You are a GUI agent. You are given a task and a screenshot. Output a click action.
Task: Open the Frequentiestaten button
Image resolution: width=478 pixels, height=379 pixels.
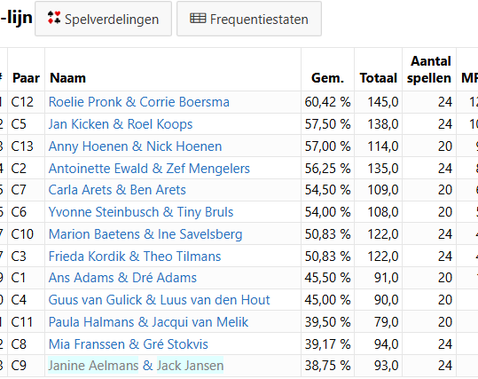pyautogui.click(x=249, y=19)
